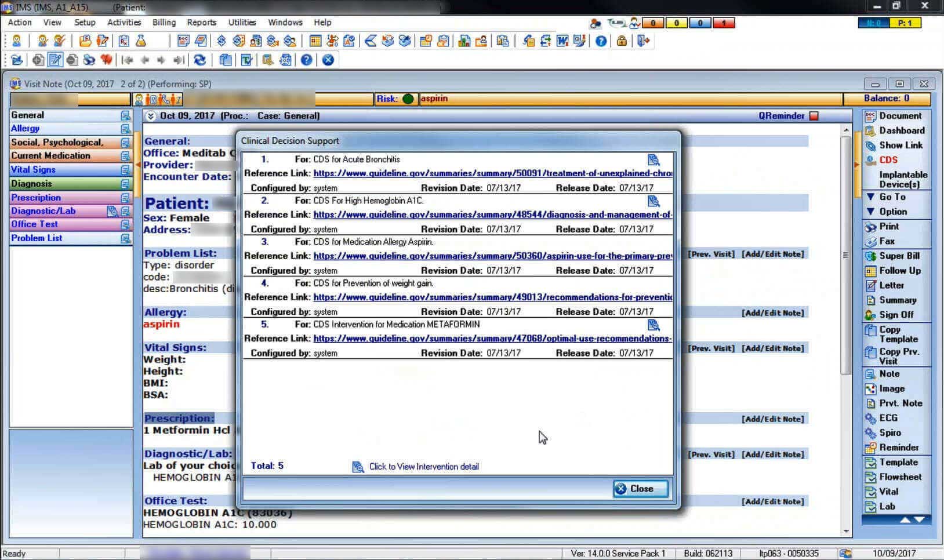
Task: Click the yellow P: 1 indicator
Action: click(905, 23)
